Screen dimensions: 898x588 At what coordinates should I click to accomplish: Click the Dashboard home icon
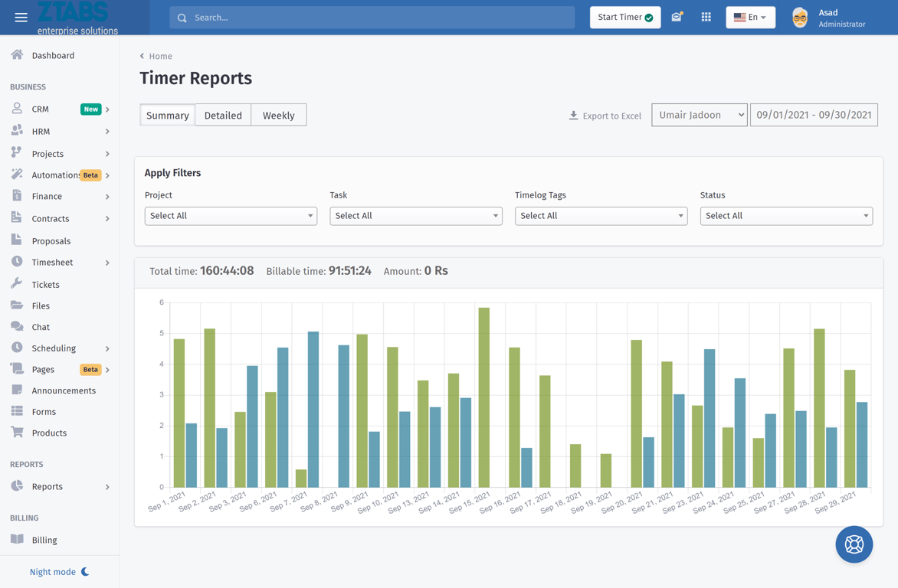pyautogui.click(x=17, y=55)
